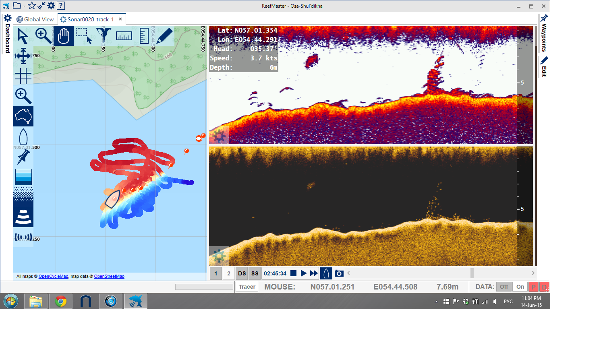Click the progress bar in the status bar

click(204, 287)
